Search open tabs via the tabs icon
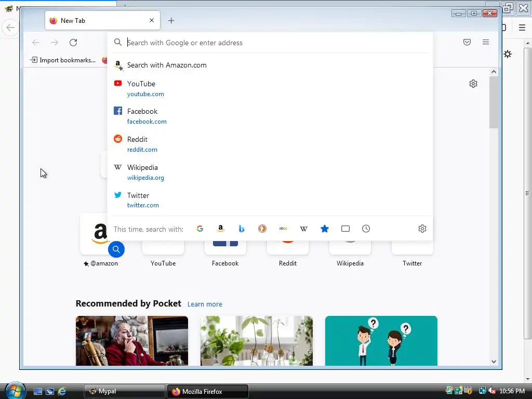The height and width of the screenshot is (399, 532). 345,229
